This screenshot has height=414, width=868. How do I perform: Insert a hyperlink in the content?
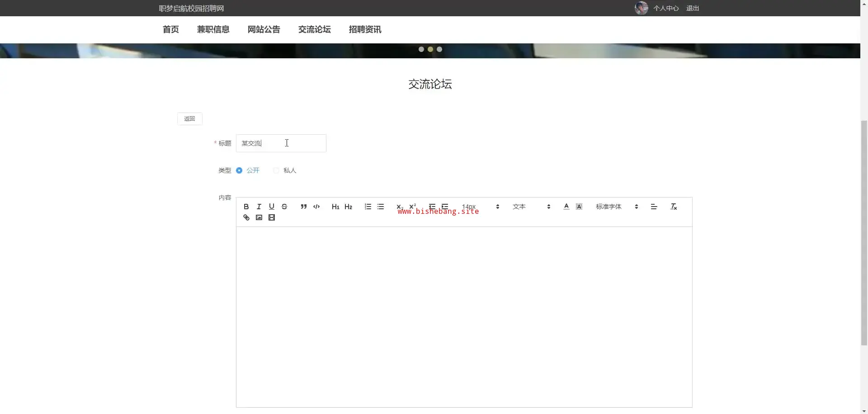click(x=246, y=217)
